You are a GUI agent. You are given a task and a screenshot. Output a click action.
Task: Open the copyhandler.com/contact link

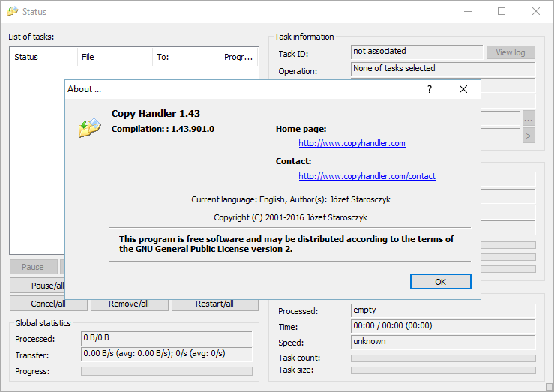367,176
